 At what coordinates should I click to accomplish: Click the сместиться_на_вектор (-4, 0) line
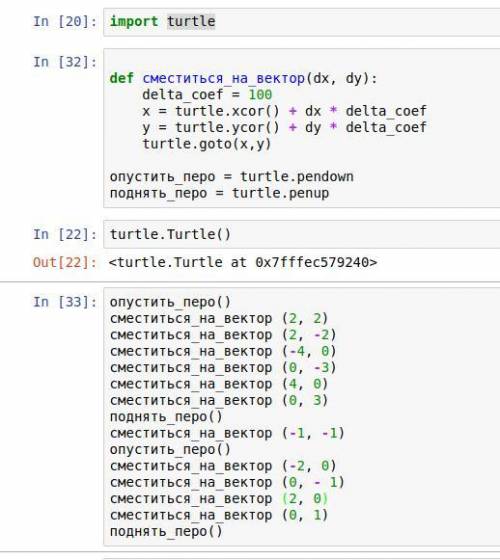point(223,351)
